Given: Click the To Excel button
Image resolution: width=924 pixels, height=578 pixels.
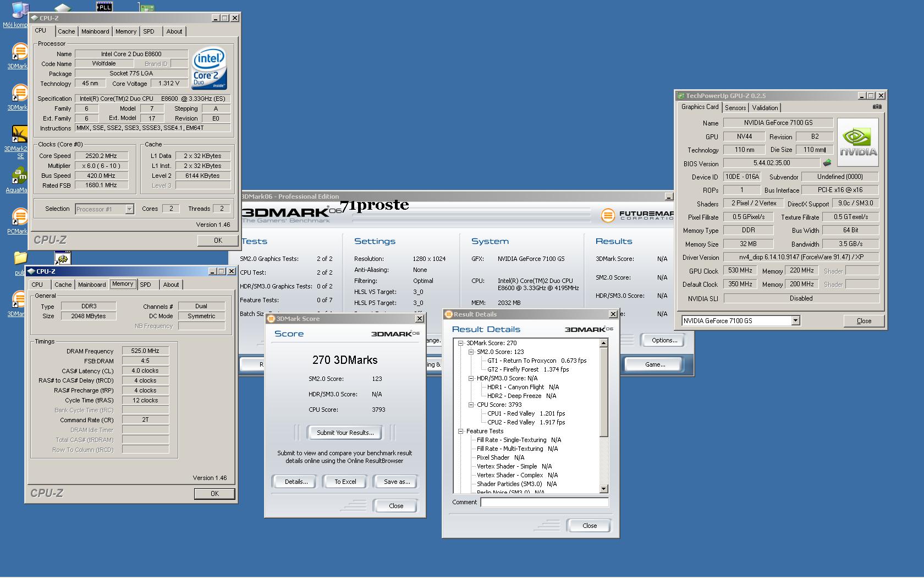Looking at the screenshot, I should pyautogui.click(x=345, y=482).
